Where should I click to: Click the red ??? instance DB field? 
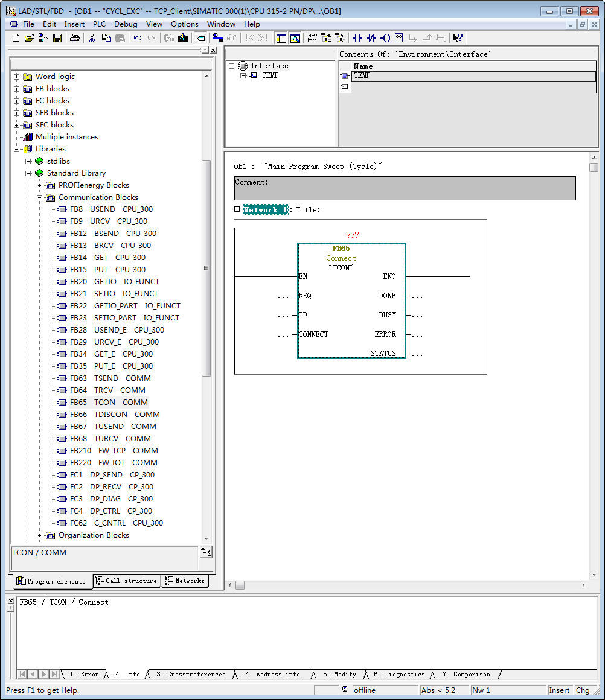(x=352, y=235)
